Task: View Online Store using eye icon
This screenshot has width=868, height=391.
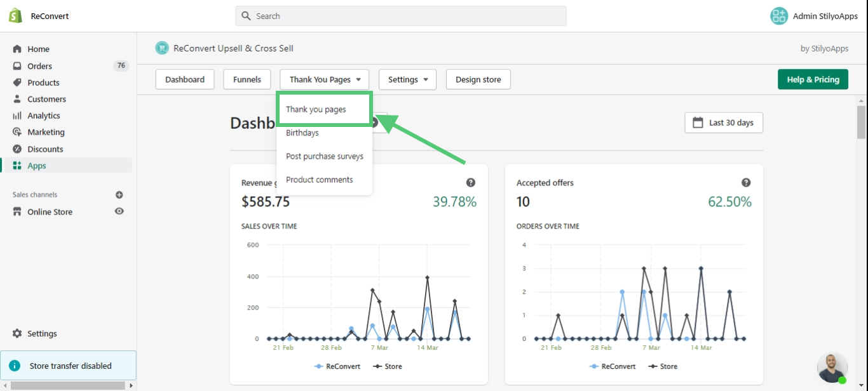Action: pyautogui.click(x=119, y=211)
